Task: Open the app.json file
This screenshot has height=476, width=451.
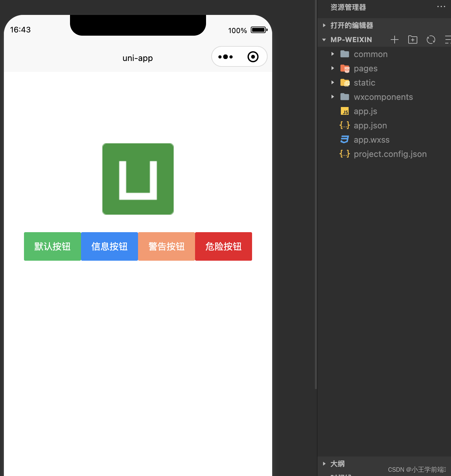Action: click(x=370, y=125)
